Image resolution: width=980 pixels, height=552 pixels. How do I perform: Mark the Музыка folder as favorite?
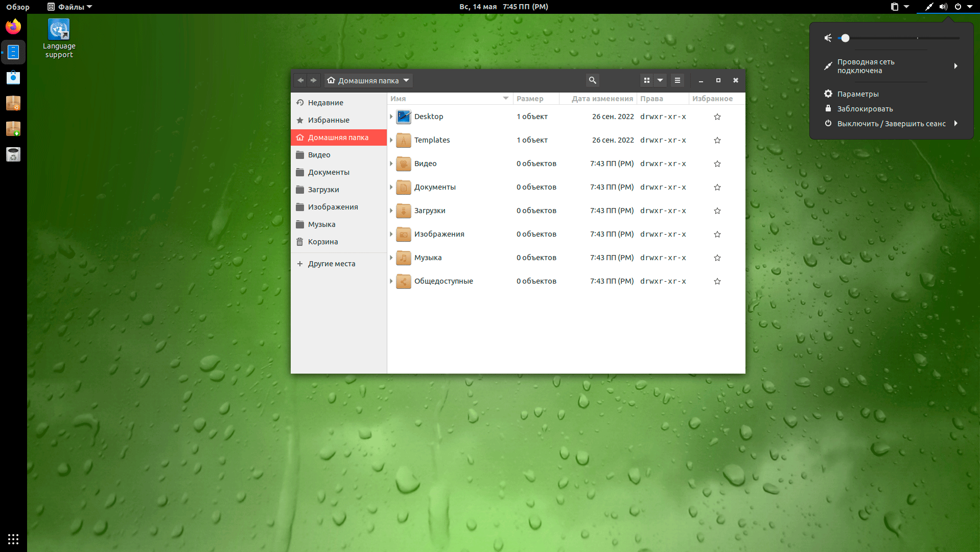click(717, 258)
